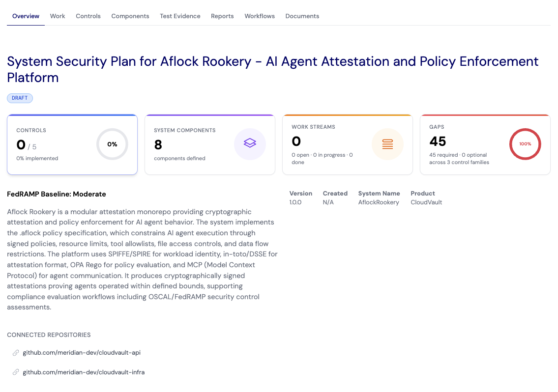Click the gaps count '45'
The width and height of the screenshot is (558, 392).
click(x=438, y=141)
